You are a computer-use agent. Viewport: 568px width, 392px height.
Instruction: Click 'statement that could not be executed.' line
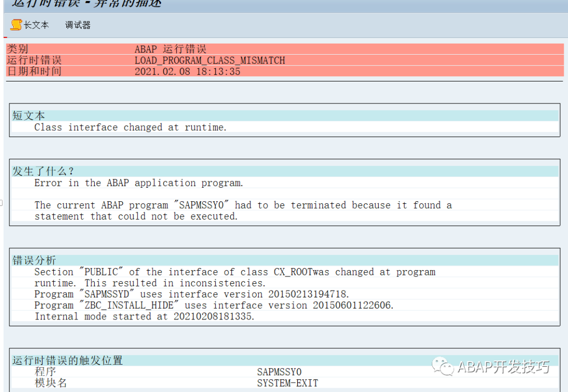(136, 216)
